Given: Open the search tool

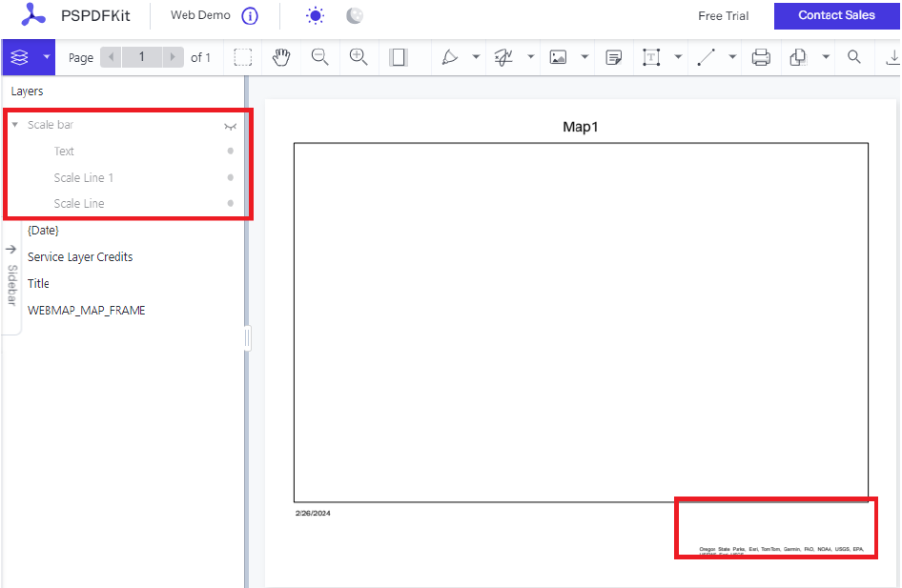Looking at the screenshot, I should (854, 57).
